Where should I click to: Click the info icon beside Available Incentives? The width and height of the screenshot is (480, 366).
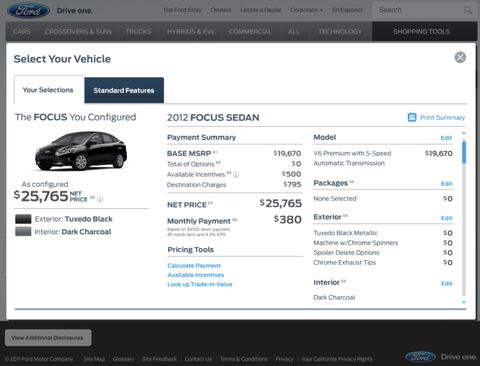[236, 175]
